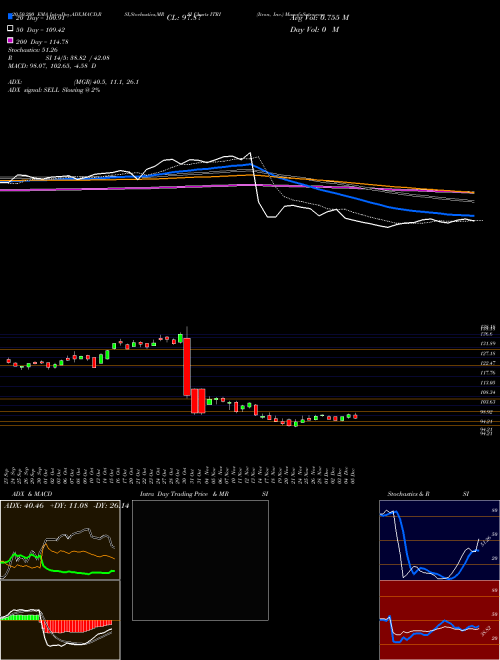
Task: Click the 122.47 price axis label
Action: [x=488, y=363]
